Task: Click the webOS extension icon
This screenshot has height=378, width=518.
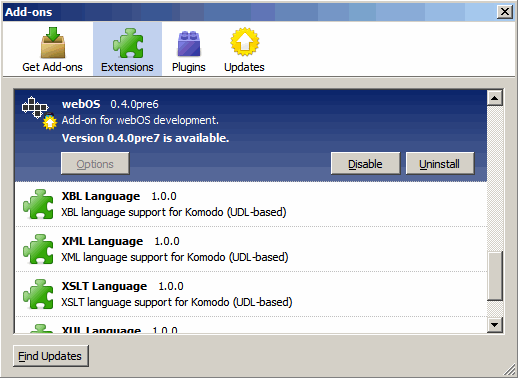Action: click(x=38, y=112)
